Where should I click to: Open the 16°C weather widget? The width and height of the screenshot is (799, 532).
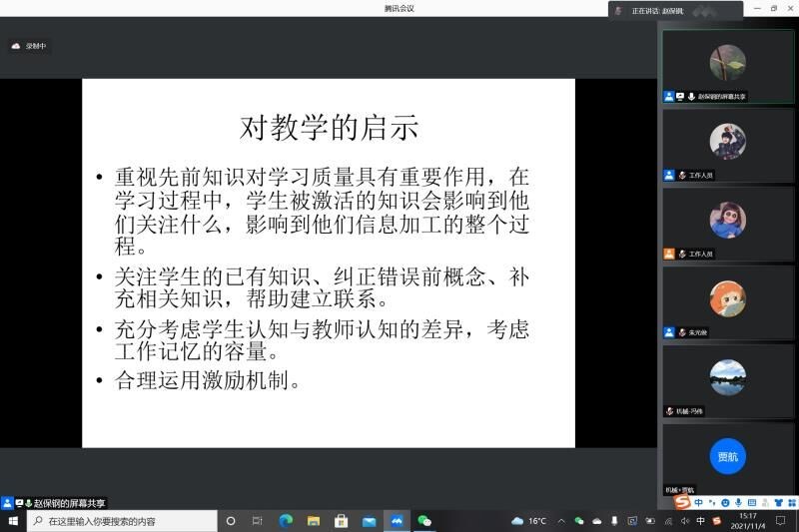529,521
